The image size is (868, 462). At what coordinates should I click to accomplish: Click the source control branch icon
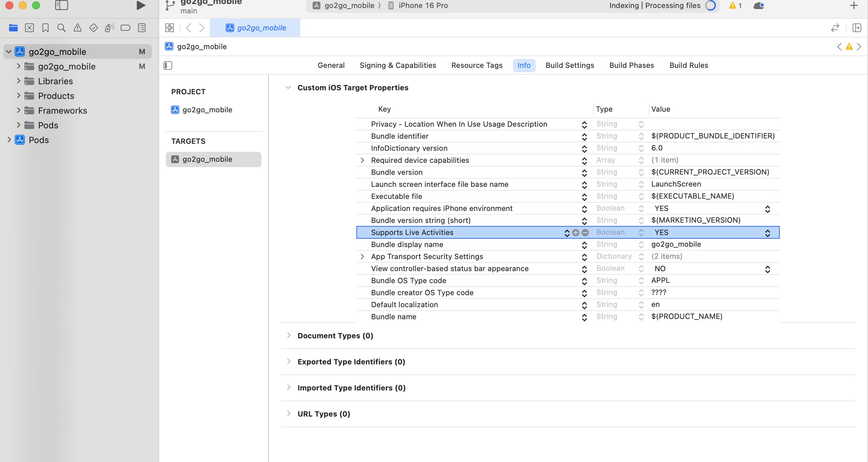[170, 6]
